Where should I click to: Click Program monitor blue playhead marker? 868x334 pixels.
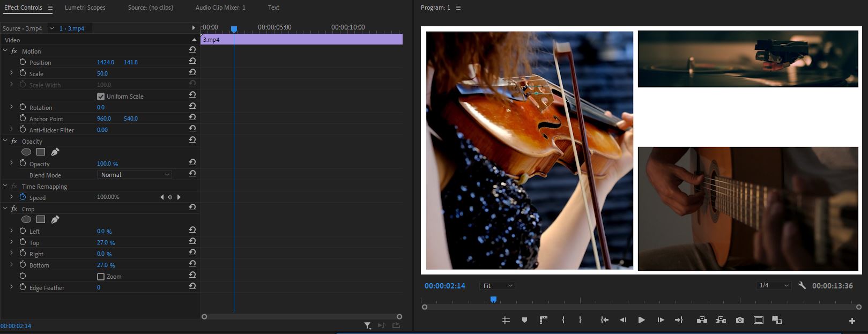(493, 299)
